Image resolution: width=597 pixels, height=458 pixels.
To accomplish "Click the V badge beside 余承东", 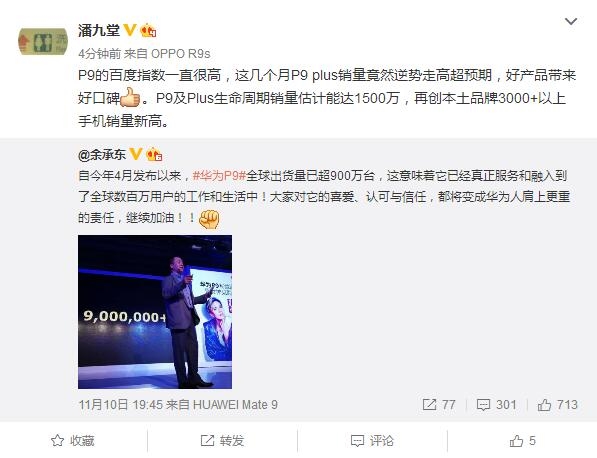I will (136, 154).
